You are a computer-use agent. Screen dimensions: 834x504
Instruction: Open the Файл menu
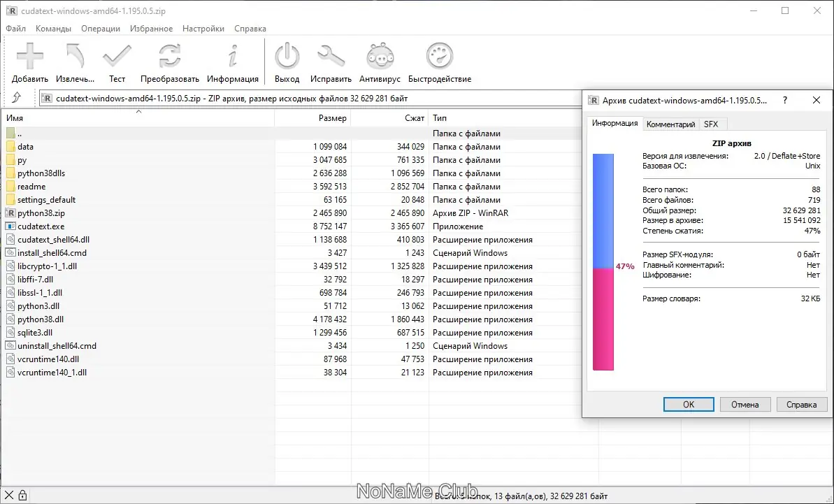(15, 28)
